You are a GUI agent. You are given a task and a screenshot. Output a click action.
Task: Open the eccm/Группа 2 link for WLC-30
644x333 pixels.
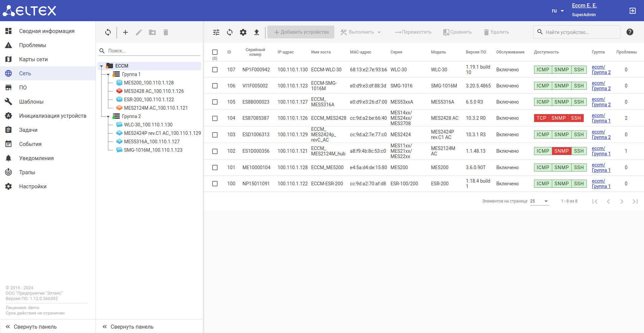point(601,70)
